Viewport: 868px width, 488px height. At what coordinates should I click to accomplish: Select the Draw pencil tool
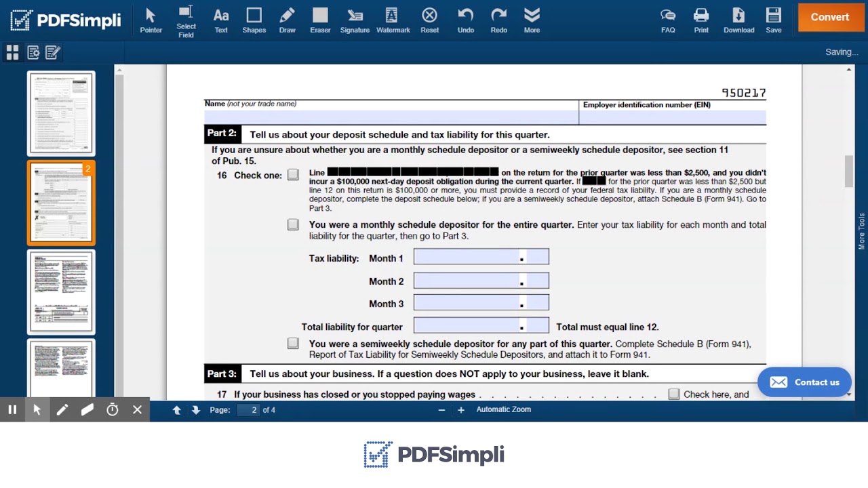pos(287,20)
